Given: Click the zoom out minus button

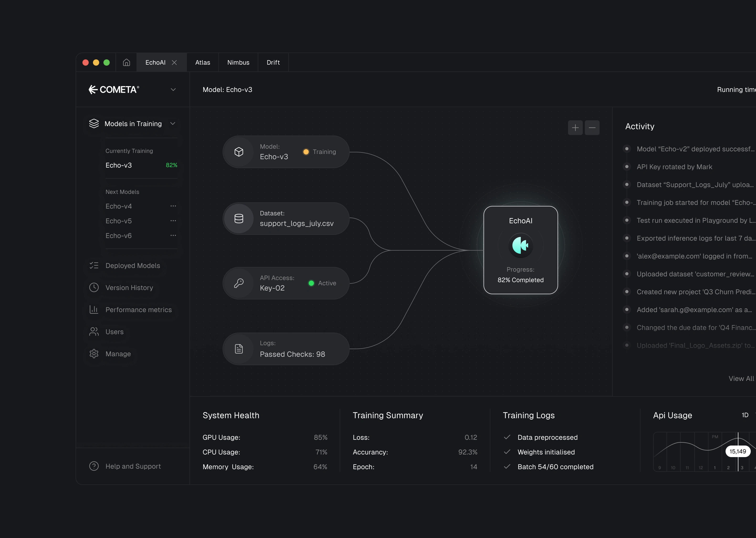Looking at the screenshot, I should coord(592,128).
